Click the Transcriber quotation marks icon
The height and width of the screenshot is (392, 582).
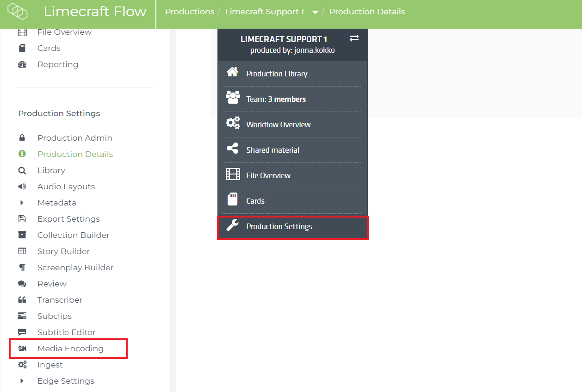[22, 300]
